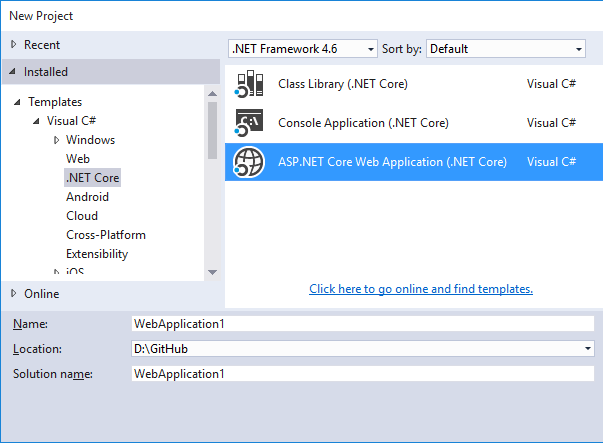Click the Solution name input field
The width and height of the screenshot is (603, 443).
coord(363,374)
